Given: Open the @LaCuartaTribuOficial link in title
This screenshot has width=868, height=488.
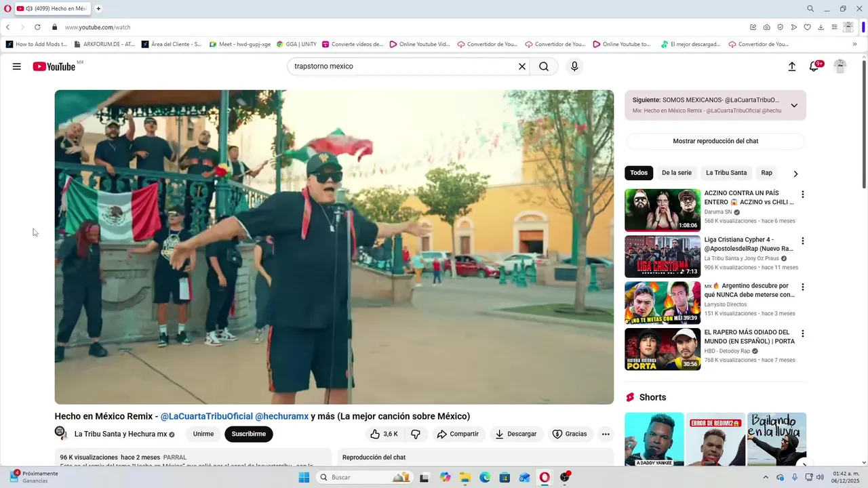Looking at the screenshot, I should coord(206,416).
